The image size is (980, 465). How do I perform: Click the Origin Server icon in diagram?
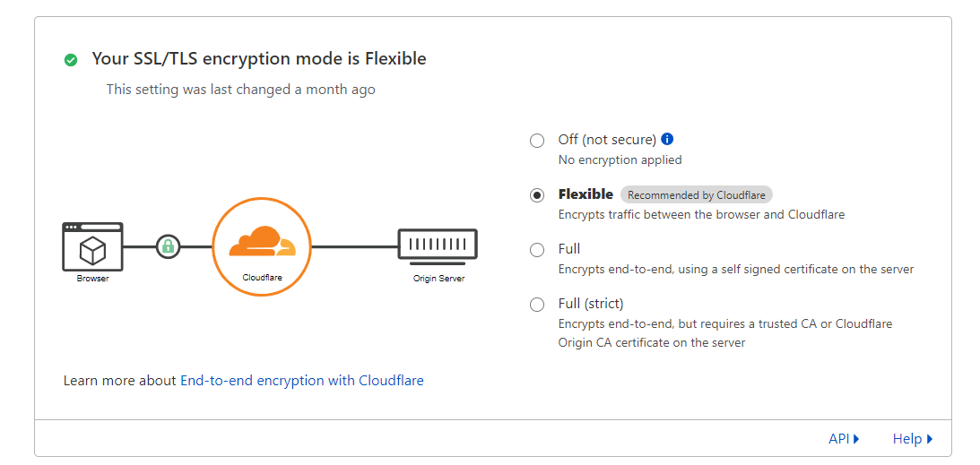(438, 245)
